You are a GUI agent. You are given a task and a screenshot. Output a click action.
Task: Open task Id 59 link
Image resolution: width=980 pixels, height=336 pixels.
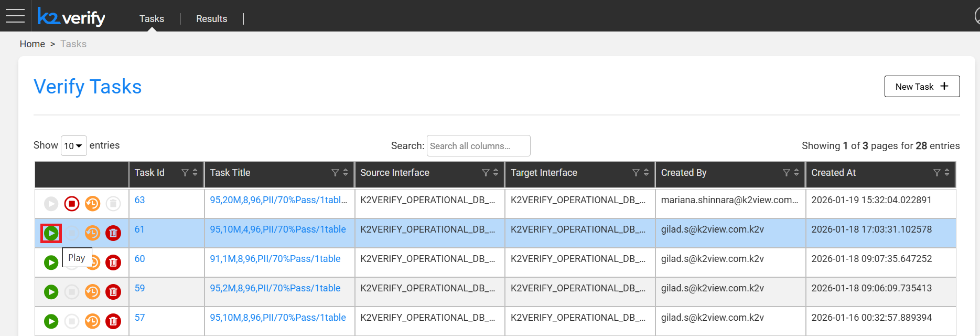tap(139, 288)
